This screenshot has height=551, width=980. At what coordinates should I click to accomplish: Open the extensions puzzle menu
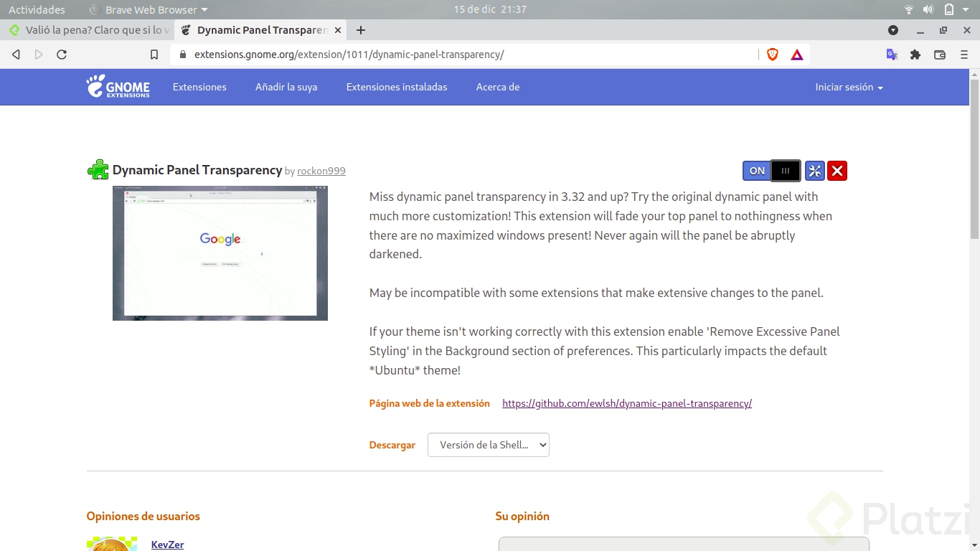point(915,55)
